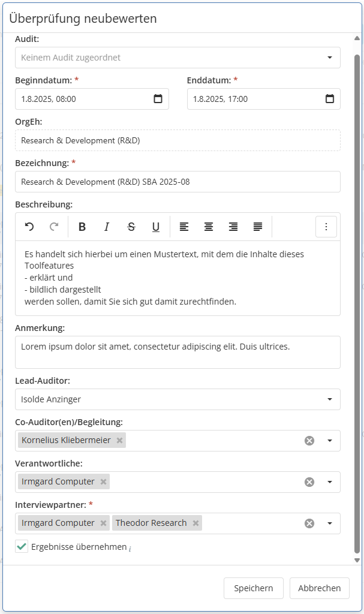Click into the Bezeichnung text field

point(178,182)
